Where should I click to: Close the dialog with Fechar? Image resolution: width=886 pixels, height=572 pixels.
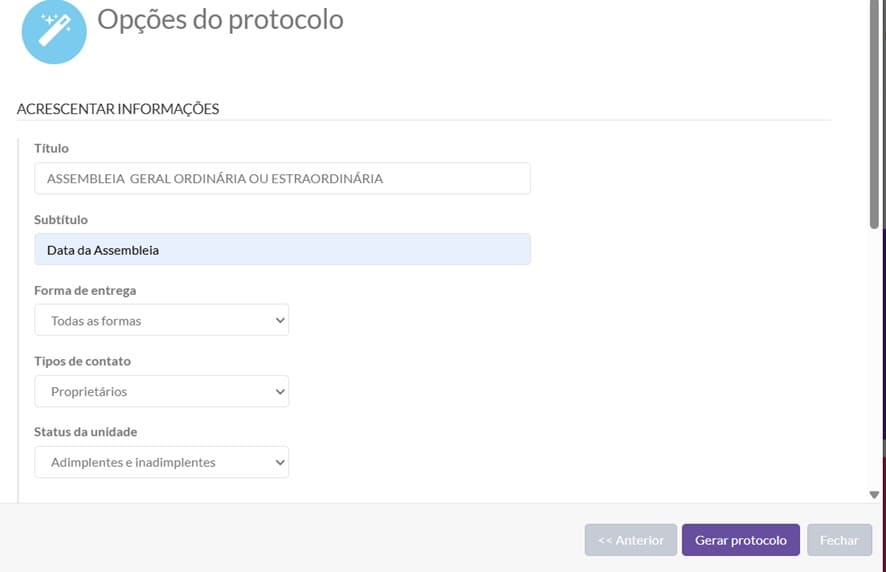(x=839, y=540)
